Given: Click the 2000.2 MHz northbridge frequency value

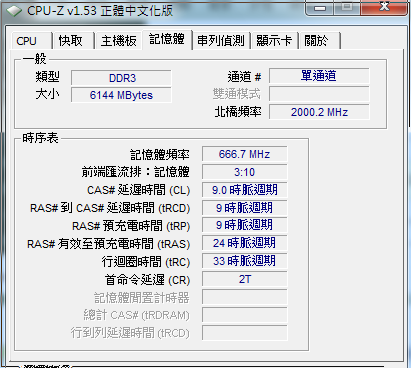Looking at the screenshot, I should click(x=319, y=112).
